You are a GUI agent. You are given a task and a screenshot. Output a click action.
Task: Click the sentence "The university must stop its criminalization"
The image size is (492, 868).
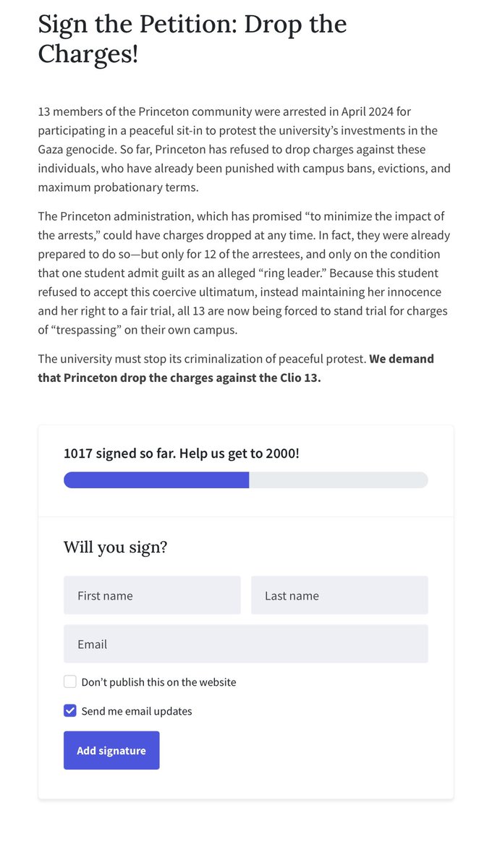203,359
